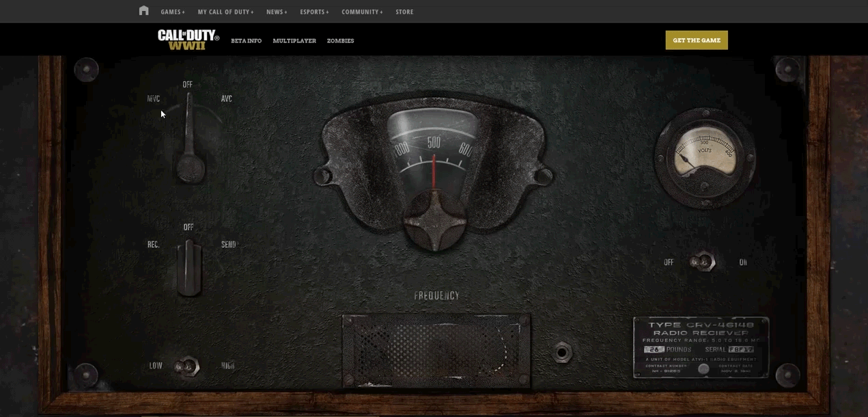Open the News dropdown
The image size is (868, 417).
tap(277, 12)
